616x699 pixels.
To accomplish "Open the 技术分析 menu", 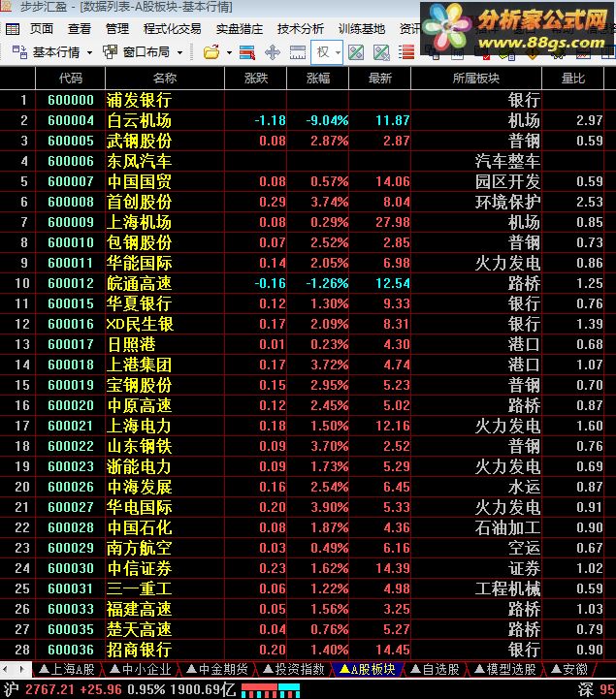I will pos(300,29).
